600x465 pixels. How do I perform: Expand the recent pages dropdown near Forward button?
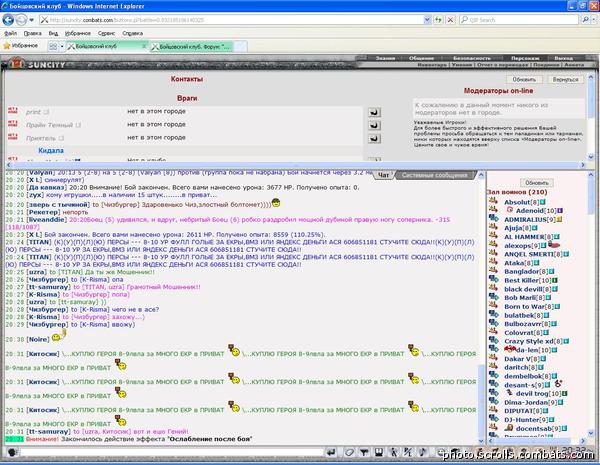click(32, 20)
